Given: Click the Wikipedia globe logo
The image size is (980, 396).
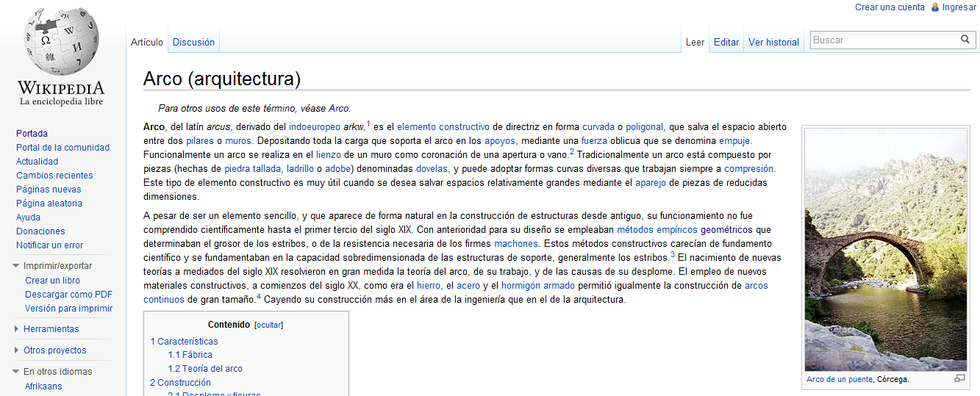Looking at the screenshot, I should click(x=61, y=41).
